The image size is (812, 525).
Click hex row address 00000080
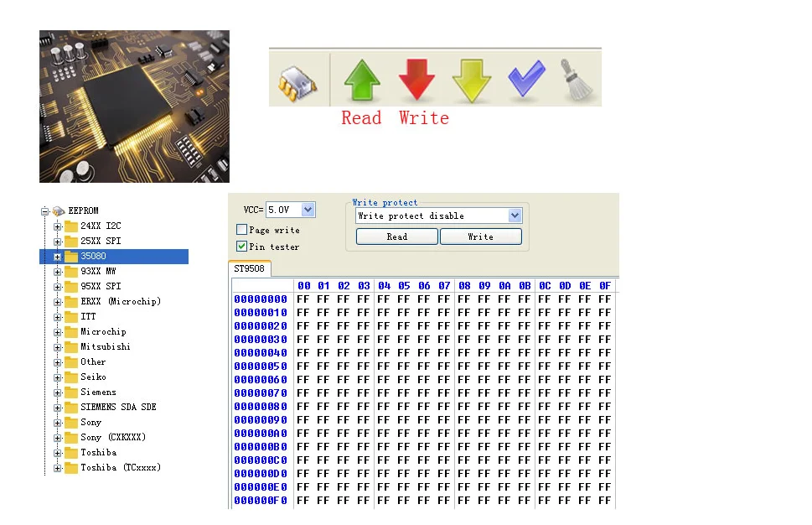click(x=261, y=406)
